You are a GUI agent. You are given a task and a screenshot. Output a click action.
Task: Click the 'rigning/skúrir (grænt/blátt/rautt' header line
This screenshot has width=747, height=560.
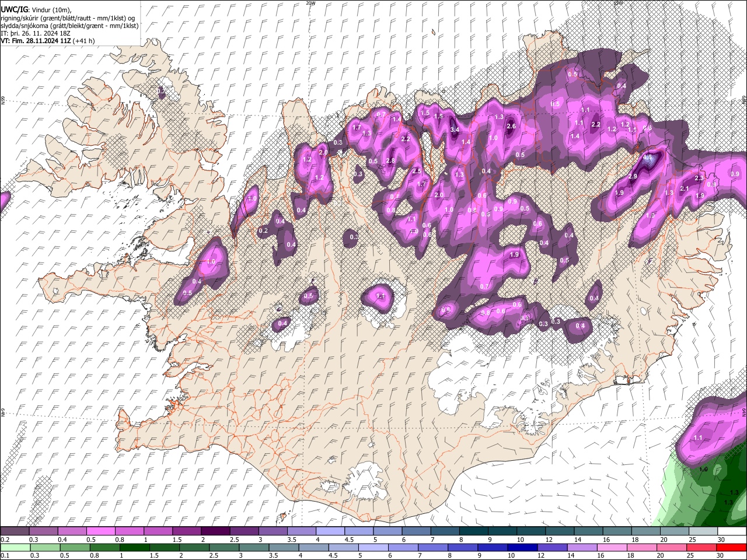[68, 18]
